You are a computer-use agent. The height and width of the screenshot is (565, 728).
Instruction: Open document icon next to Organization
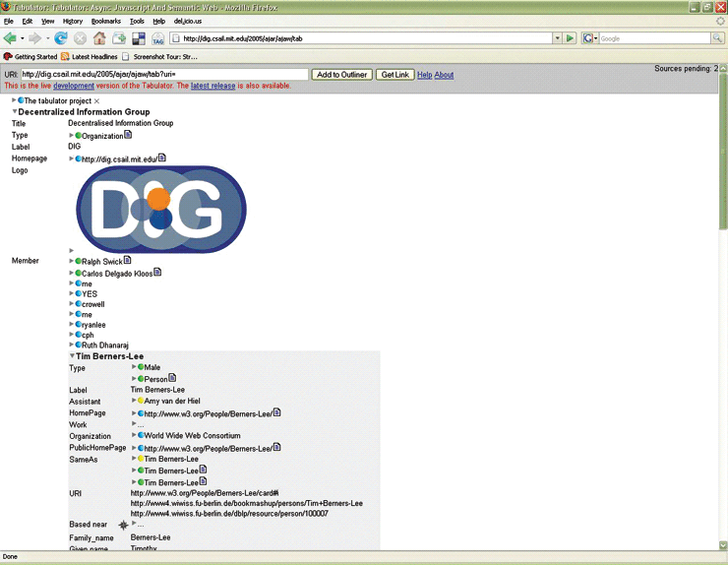(128, 135)
